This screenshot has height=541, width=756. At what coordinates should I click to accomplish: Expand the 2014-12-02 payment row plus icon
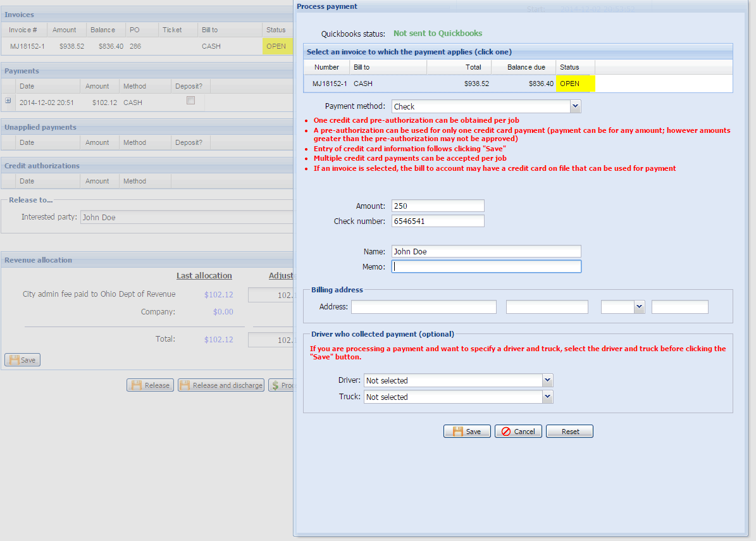[8, 101]
